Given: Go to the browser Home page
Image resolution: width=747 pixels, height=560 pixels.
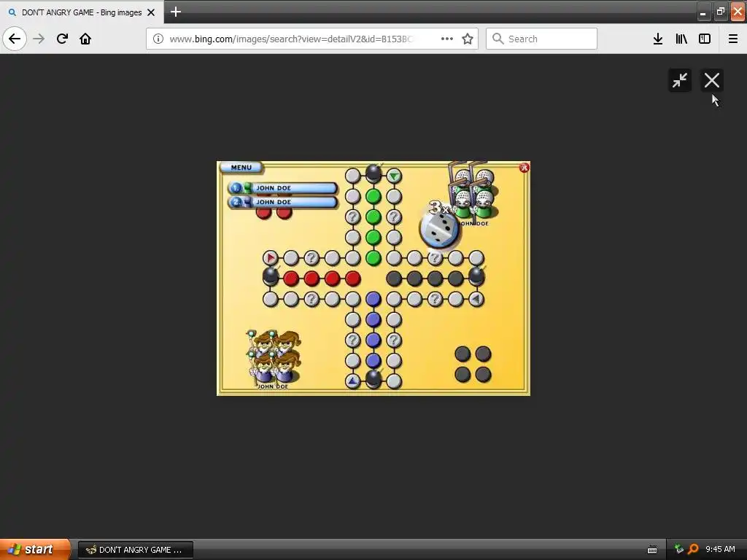Looking at the screenshot, I should [85, 39].
